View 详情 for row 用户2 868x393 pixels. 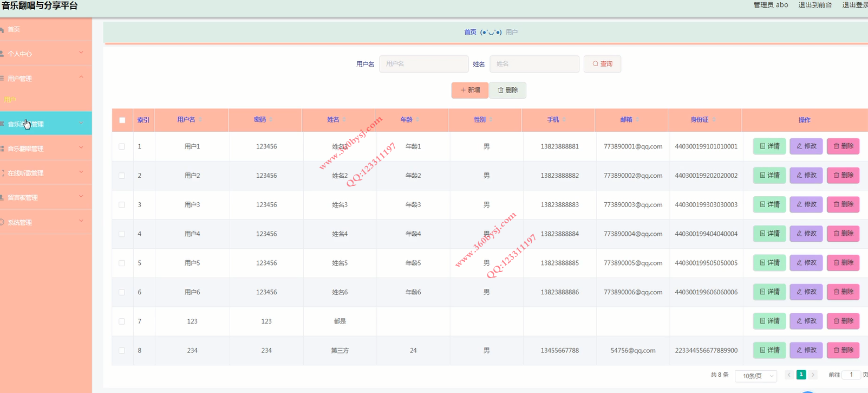(x=769, y=176)
